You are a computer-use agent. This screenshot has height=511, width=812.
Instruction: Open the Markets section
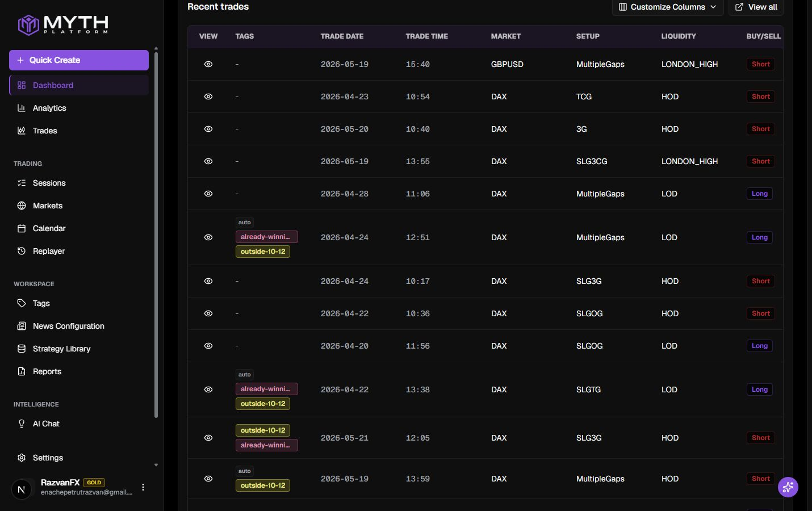(x=79, y=206)
